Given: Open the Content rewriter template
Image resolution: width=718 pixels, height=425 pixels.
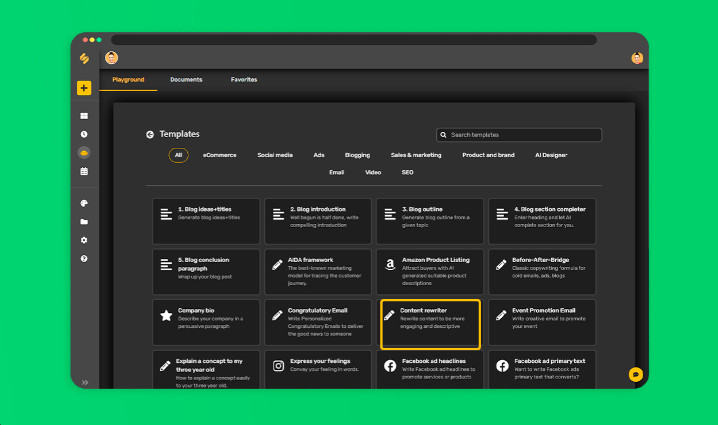Looking at the screenshot, I should [x=430, y=323].
